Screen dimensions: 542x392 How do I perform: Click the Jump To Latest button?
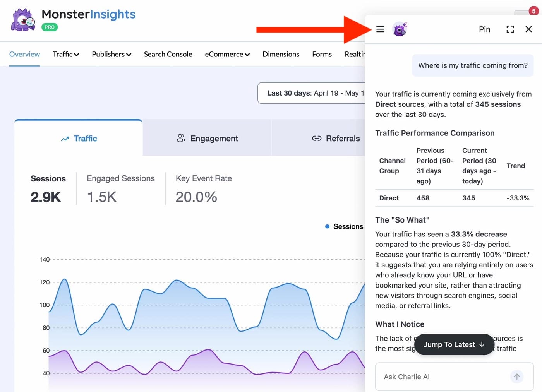[454, 344]
